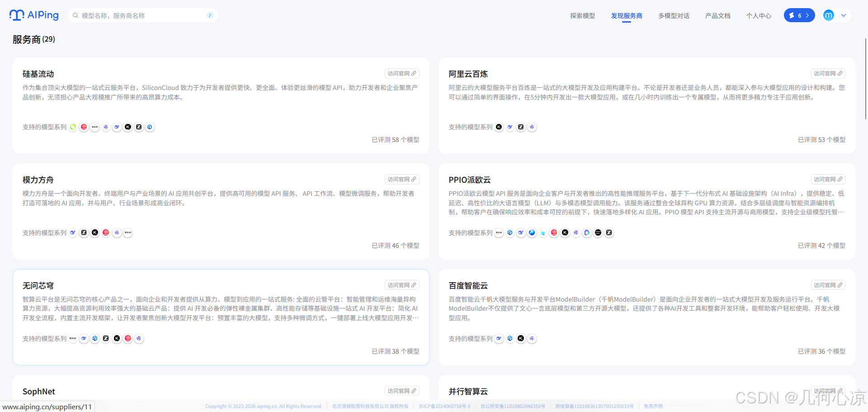Open the SophNet supplier title
Screen dimensions: 868x412
pyautogui.click(x=39, y=392)
